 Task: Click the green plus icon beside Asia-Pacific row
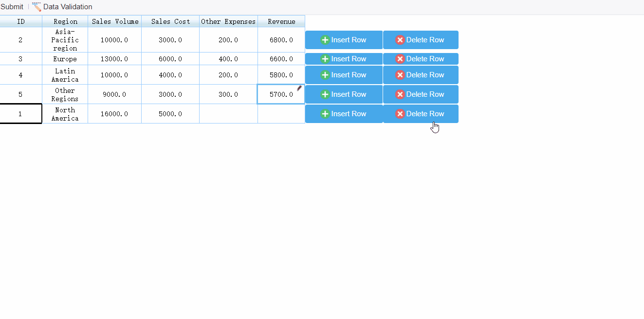coord(325,40)
